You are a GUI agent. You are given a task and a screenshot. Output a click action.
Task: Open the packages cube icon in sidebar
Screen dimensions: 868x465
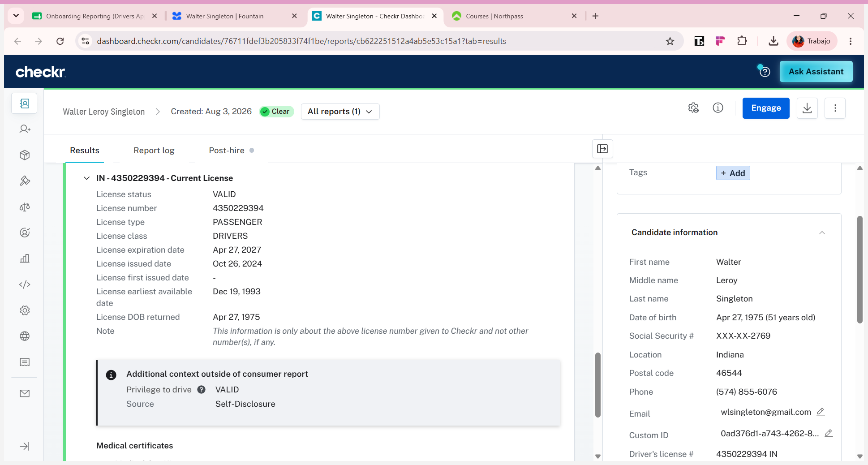[25, 155]
